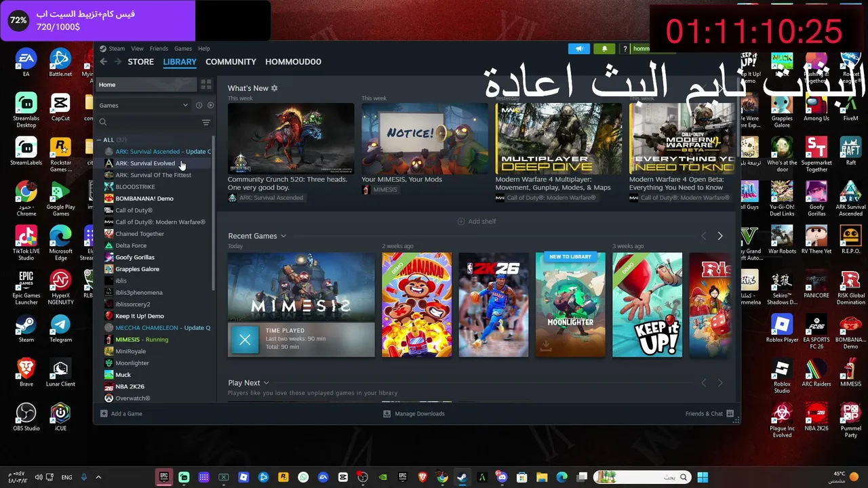The width and height of the screenshot is (868, 488).
Task: Click the taskbar search box
Action: tap(642, 477)
